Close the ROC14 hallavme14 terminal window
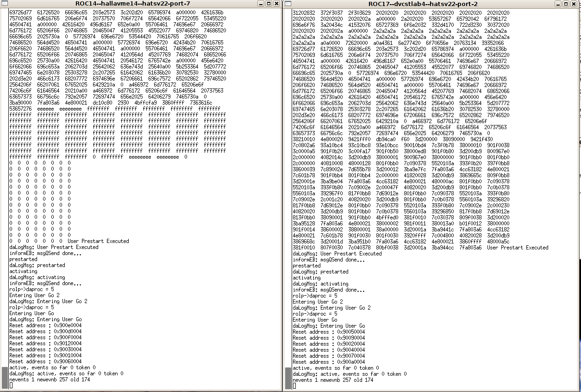The image size is (581, 392). [x=277, y=3]
